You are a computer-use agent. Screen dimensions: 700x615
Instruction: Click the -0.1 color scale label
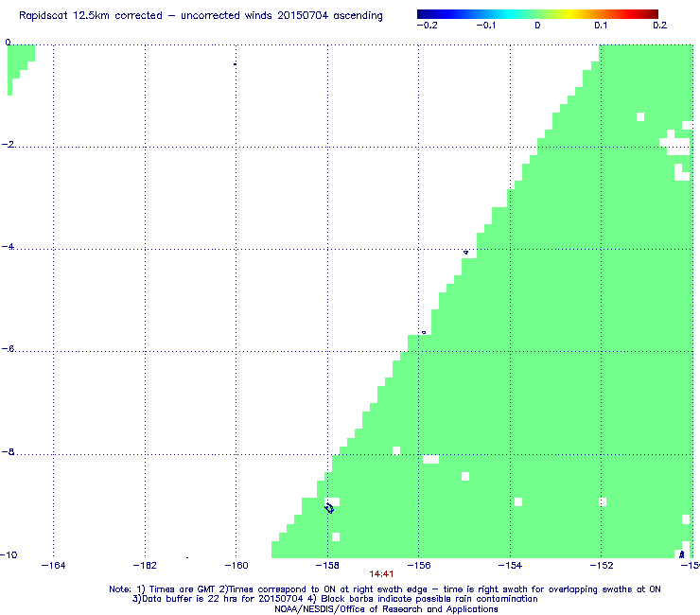click(485, 26)
